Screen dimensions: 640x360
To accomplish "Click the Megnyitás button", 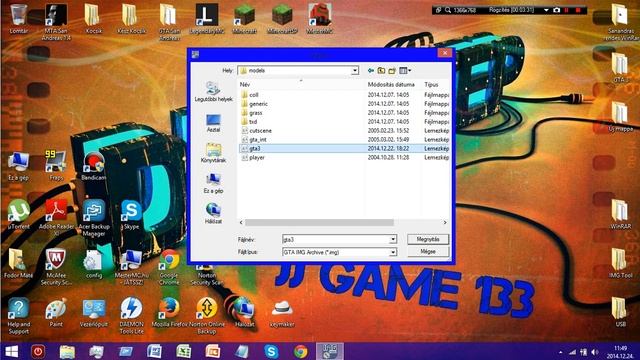I will coord(428,239).
